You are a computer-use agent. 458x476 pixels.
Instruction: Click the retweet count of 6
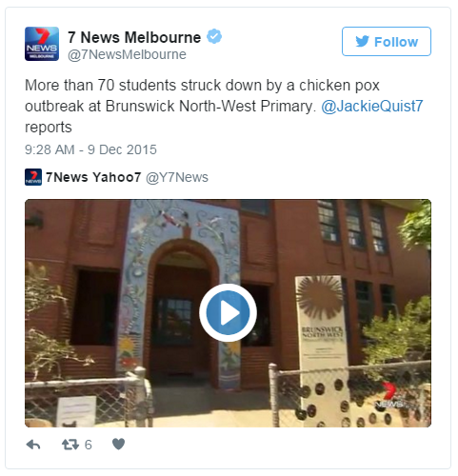(88, 445)
